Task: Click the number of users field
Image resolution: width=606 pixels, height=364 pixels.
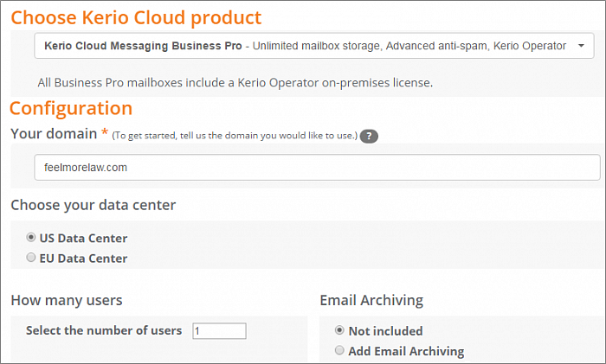Action: click(x=219, y=331)
